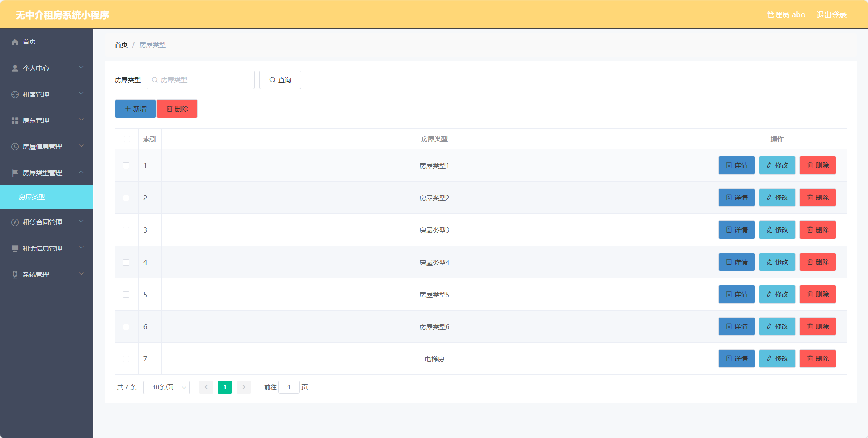Select row 4 checkbox

point(126,262)
